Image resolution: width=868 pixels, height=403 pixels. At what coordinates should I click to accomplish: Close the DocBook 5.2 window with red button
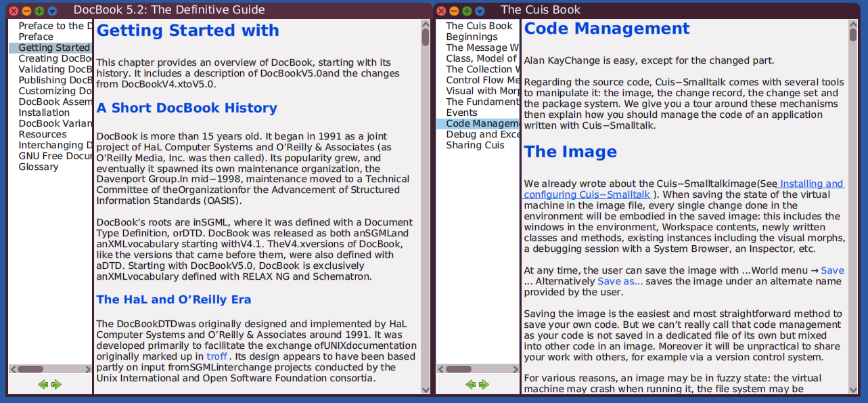click(x=14, y=11)
